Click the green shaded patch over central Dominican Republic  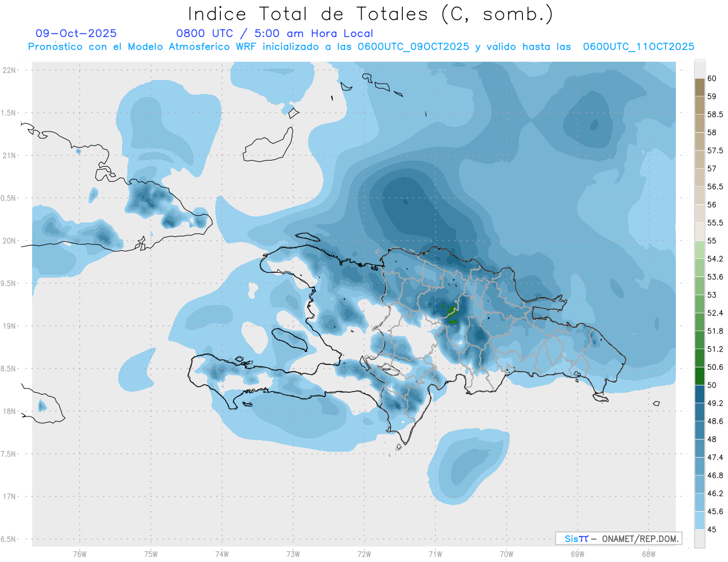tap(451, 315)
